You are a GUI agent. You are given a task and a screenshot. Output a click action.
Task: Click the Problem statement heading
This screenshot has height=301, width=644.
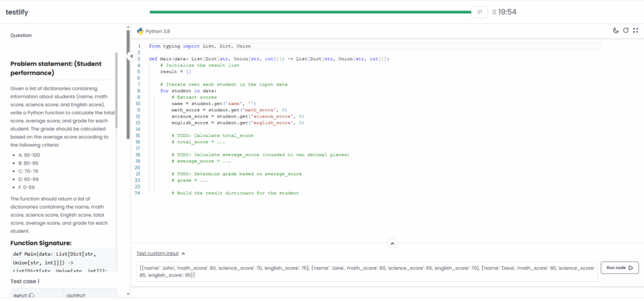point(56,68)
